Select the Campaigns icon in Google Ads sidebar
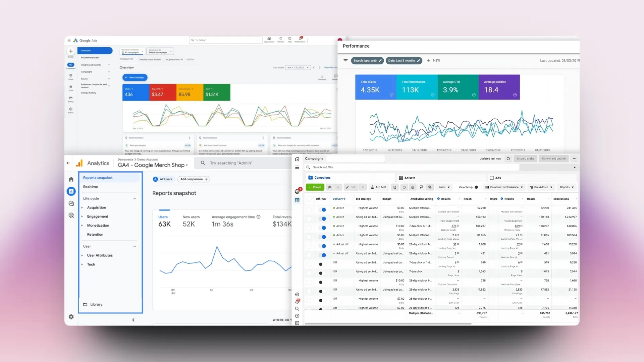This screenshot has width=644, height=362. point(71,65)
